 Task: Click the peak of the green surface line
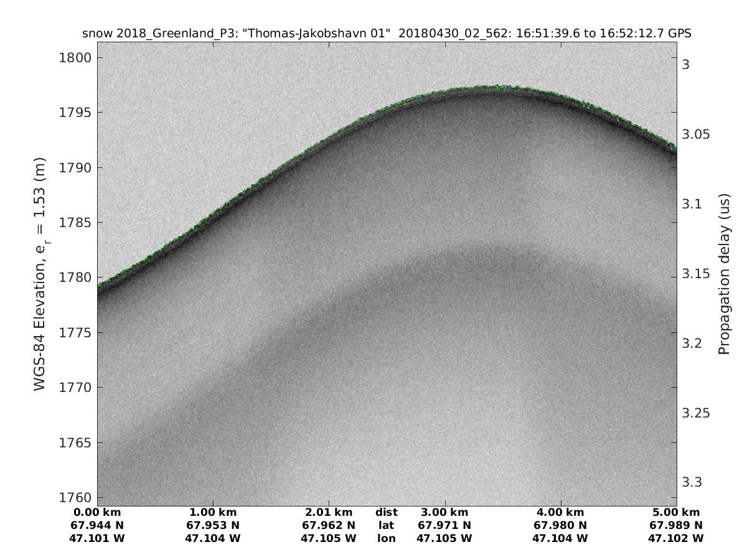point(492,86)
